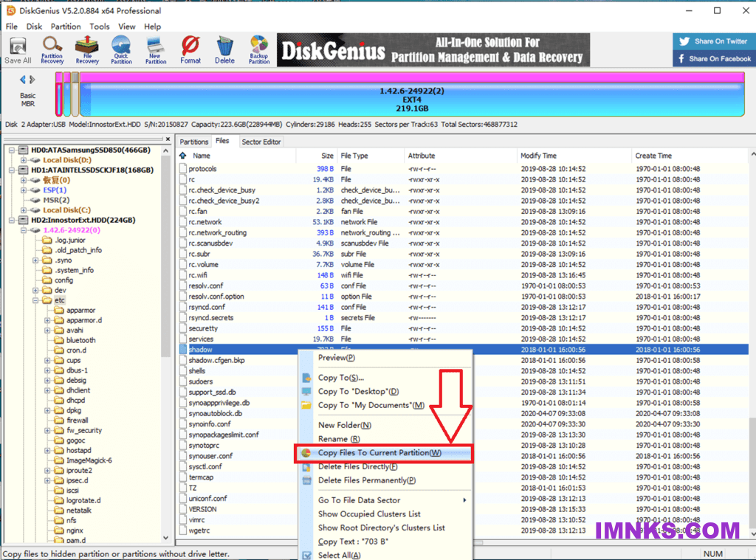The image size is (756, 560).
Task: Select the HD0 Samsung SSD disk icon
Action: coord(23,150)
